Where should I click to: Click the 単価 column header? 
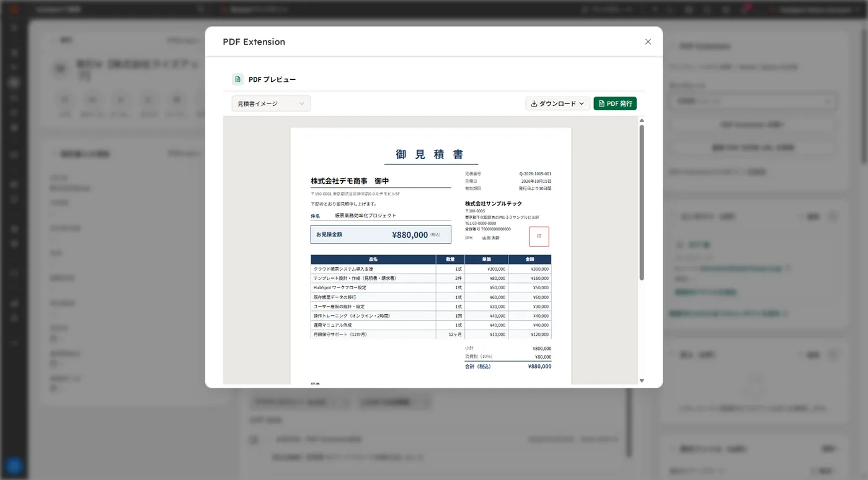click(x=486, y=260)
